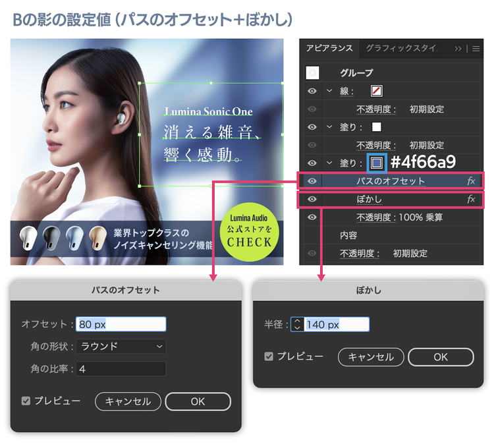
Task: Click the fx icon on ぼかし row
Action: click(x=471, y=199)
